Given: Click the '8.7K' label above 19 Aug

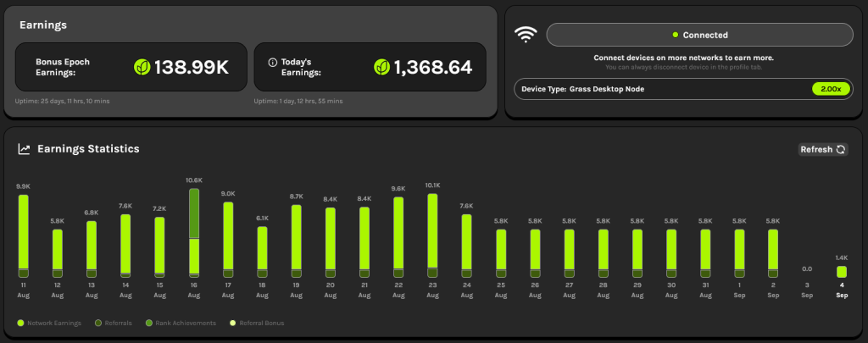Looking at the screenshot, I should [x=296, y=196].
